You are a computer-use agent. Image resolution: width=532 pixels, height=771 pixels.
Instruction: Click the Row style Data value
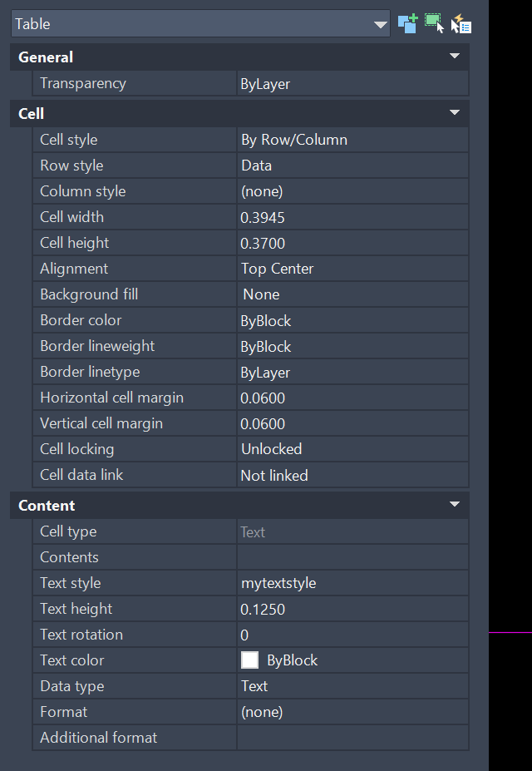pos(352,166)
